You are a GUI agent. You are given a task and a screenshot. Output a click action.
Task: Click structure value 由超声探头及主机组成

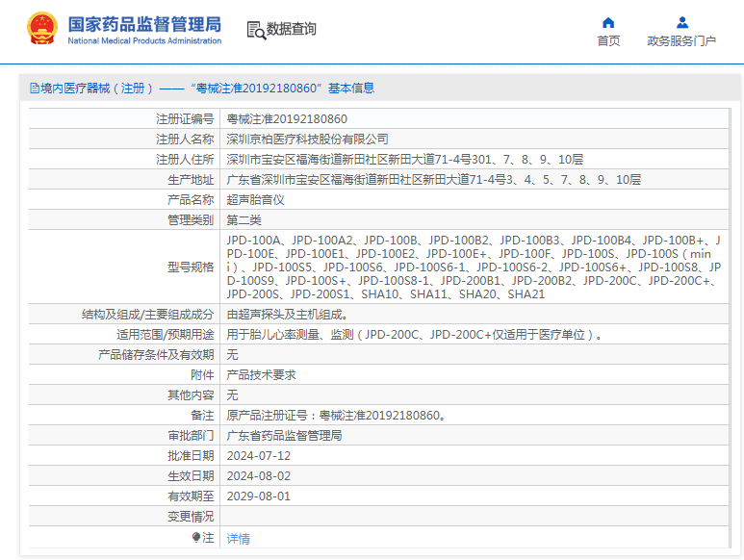click(x=288, y=315)
